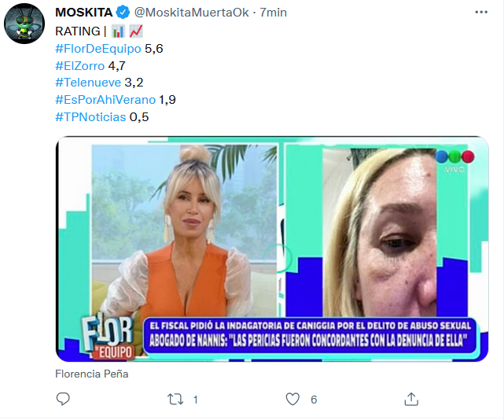Click the 7min timestamp

273,13
